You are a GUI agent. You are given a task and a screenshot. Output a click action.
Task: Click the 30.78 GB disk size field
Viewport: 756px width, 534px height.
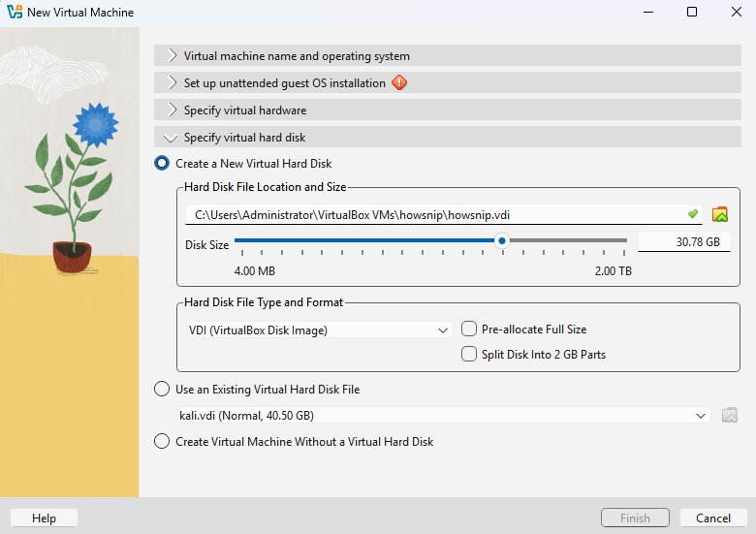pos(684,242)
